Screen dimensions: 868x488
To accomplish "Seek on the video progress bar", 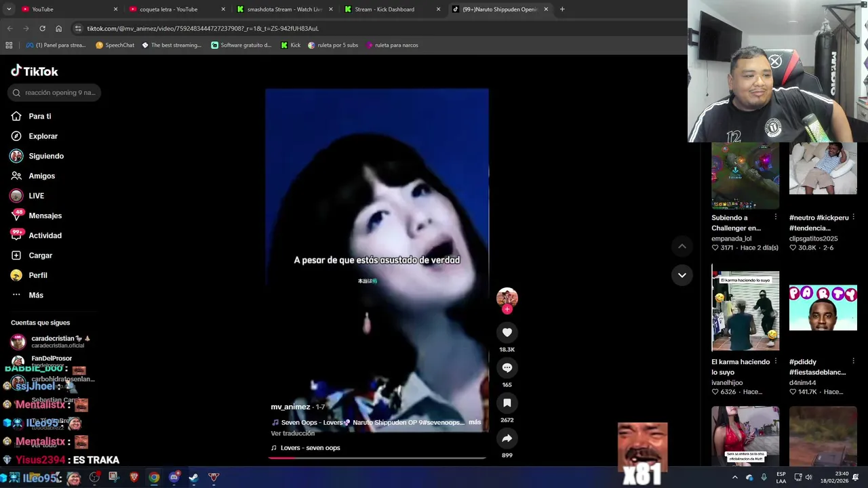I will (377, 458).
